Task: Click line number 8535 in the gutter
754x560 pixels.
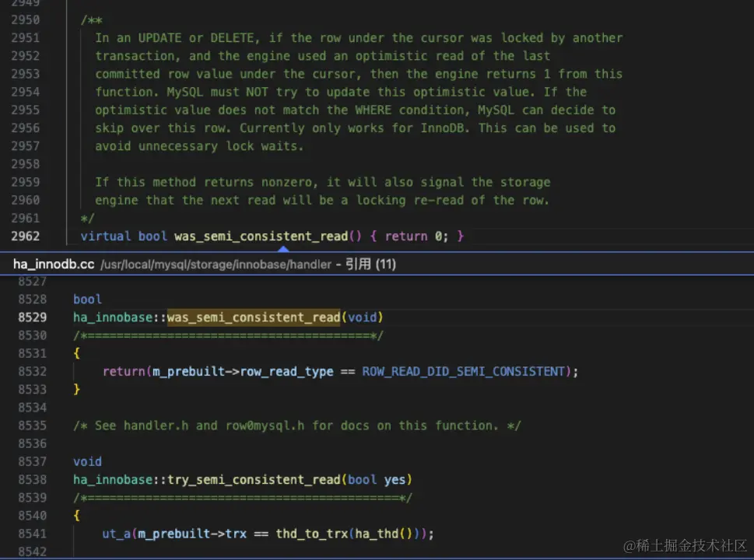Action: point(32,425)
